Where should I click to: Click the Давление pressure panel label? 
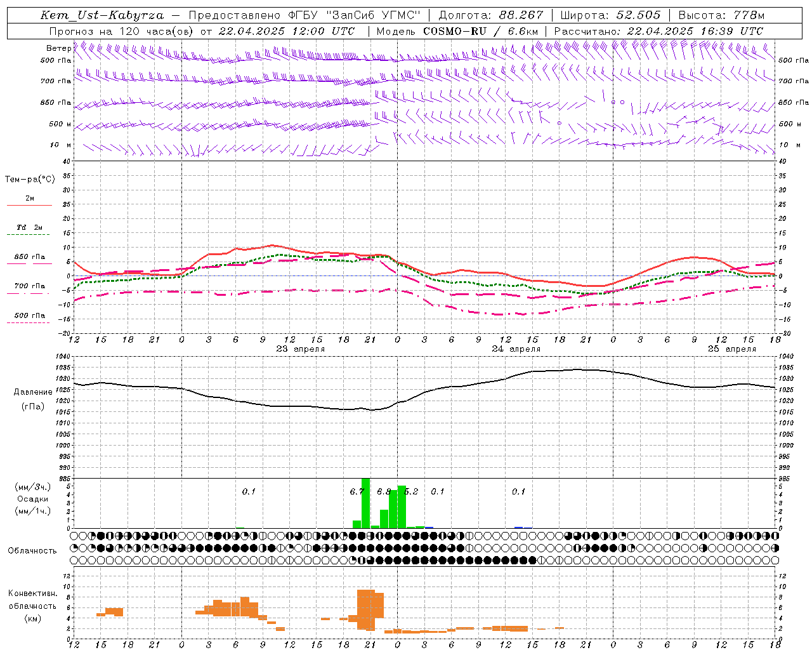(33, 392)
